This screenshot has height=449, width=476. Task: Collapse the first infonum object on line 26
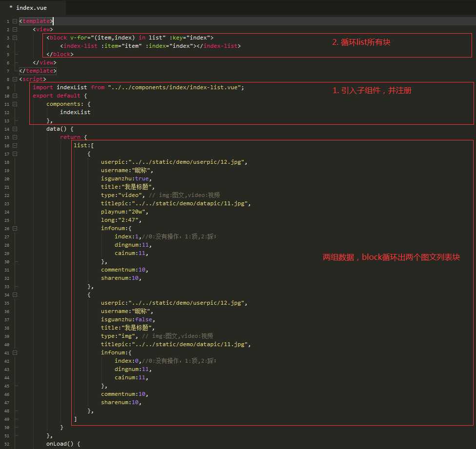point(15,229)
